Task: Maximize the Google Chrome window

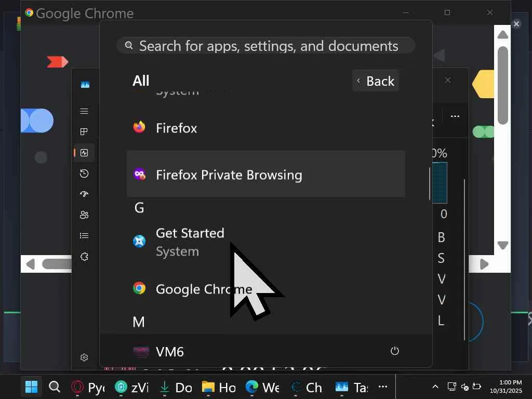Action: pos(447,12)
